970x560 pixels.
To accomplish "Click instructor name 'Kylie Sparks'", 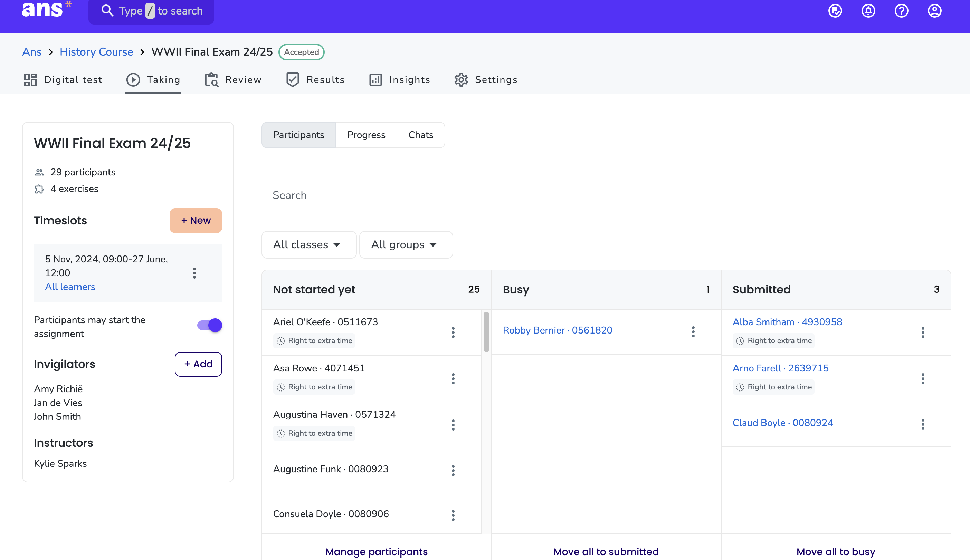I will (60, 463).
